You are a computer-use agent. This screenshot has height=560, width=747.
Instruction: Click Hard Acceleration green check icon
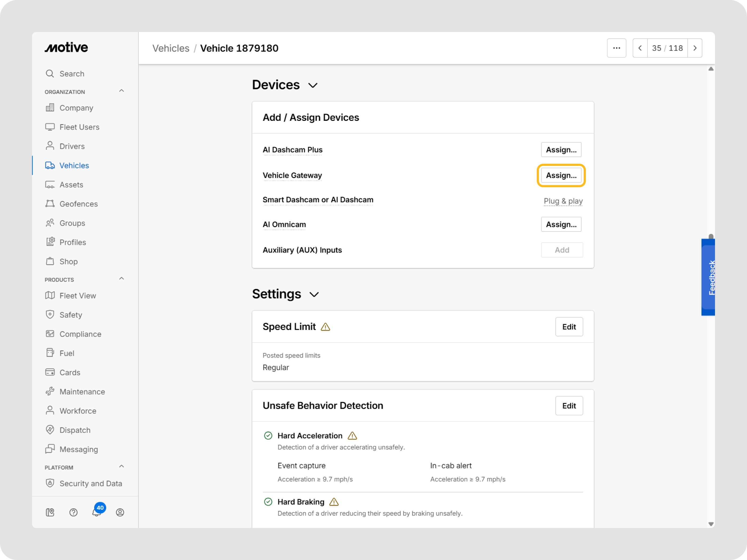tap(268, 436)
